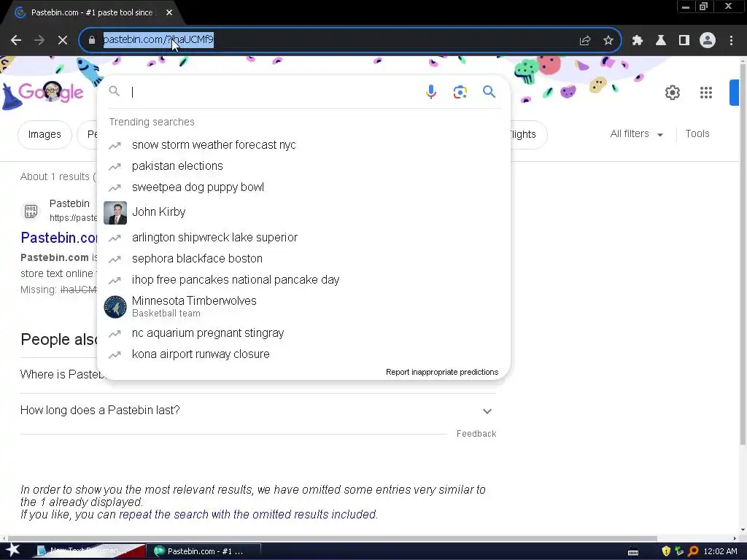
Task: Click the taskbar Start star button
Action: click(13, 551)
